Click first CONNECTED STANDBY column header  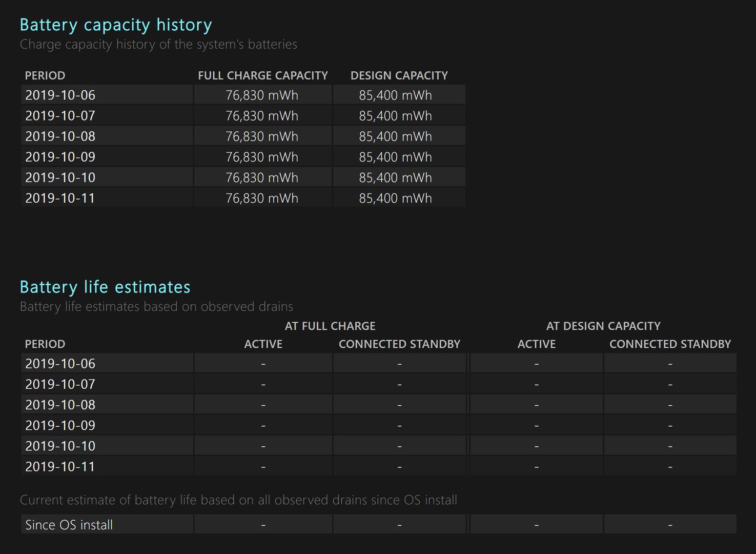[399, 344]
